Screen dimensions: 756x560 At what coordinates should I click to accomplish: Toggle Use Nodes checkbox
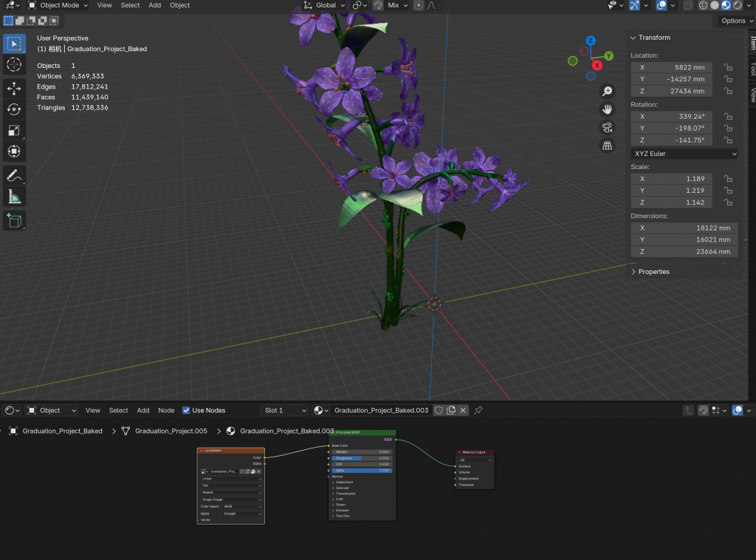(x=186, y=411)
